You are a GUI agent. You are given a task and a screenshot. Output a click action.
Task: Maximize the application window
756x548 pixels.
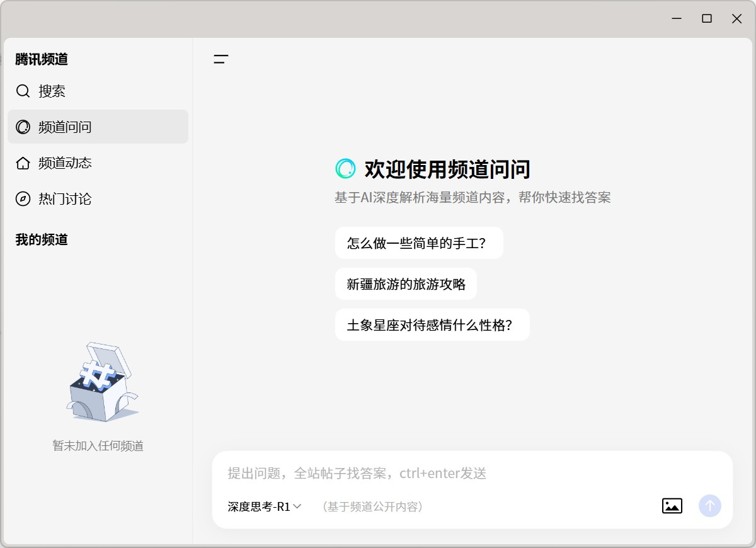pyautogui.click(x=707, y=19)
